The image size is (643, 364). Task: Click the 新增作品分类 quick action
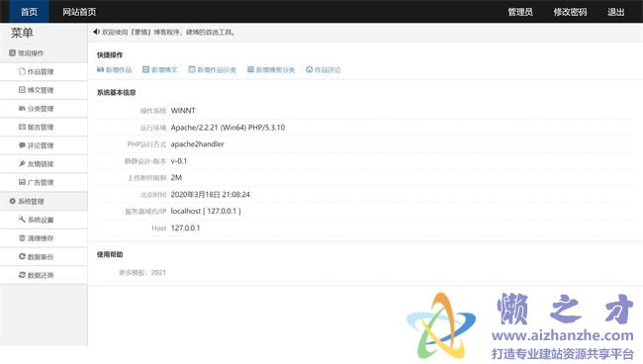pos(212,70)
